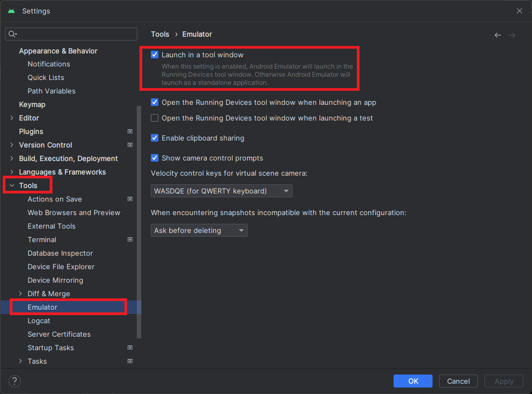This screenshot has width=532, height=394.
Task: Open External Tools settings
Action: pos(51,226)
